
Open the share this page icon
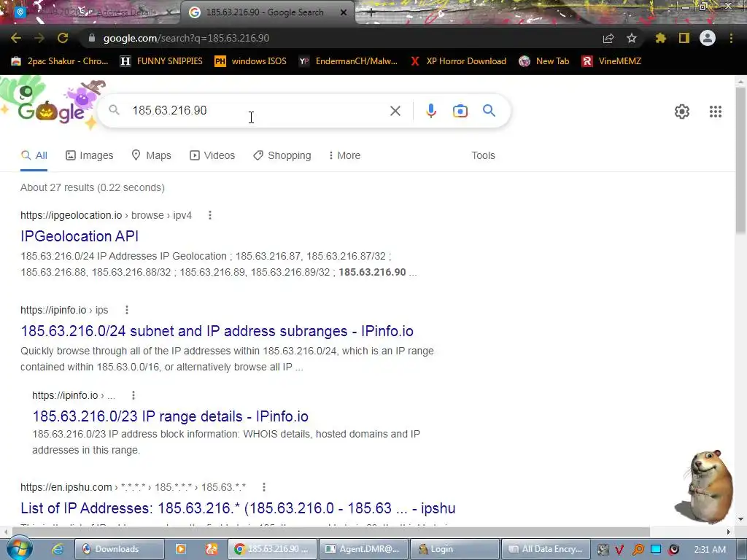608,38
